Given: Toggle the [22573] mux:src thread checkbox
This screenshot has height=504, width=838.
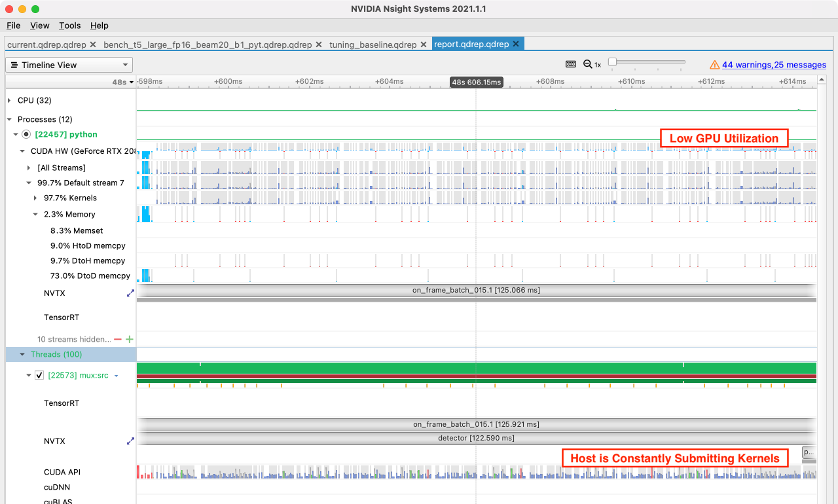Looking at the screenshot, I should tap(39, 375).
